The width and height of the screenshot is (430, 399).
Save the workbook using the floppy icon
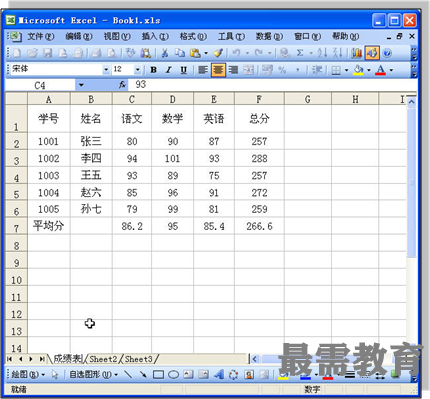coord(48,53)
